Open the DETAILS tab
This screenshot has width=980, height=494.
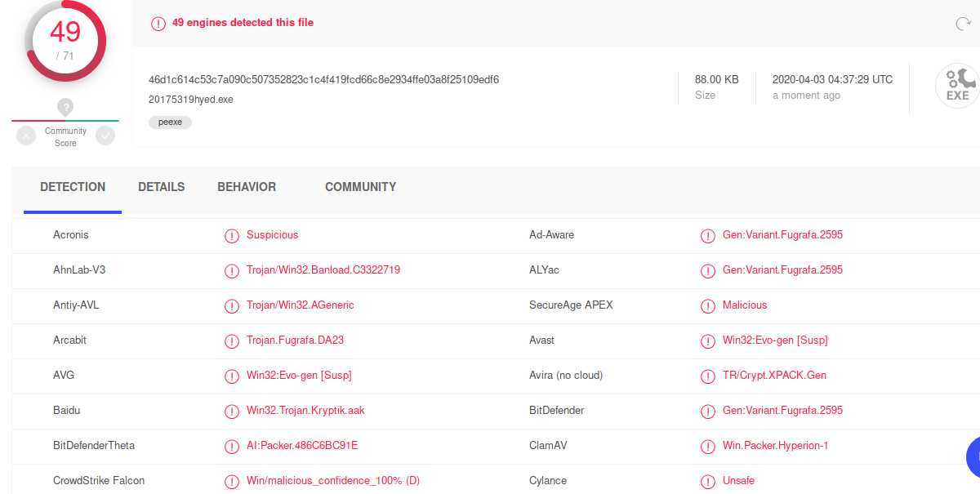[x=161, y=187]
